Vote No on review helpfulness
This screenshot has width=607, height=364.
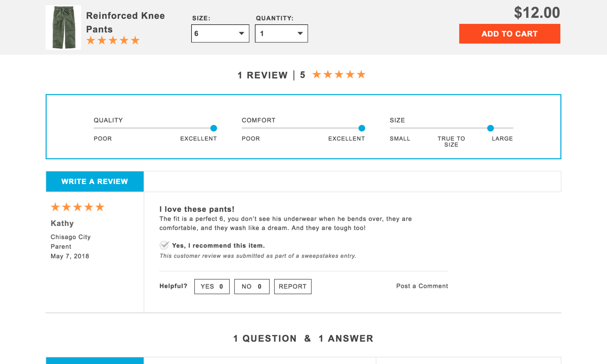coord(251,286)
